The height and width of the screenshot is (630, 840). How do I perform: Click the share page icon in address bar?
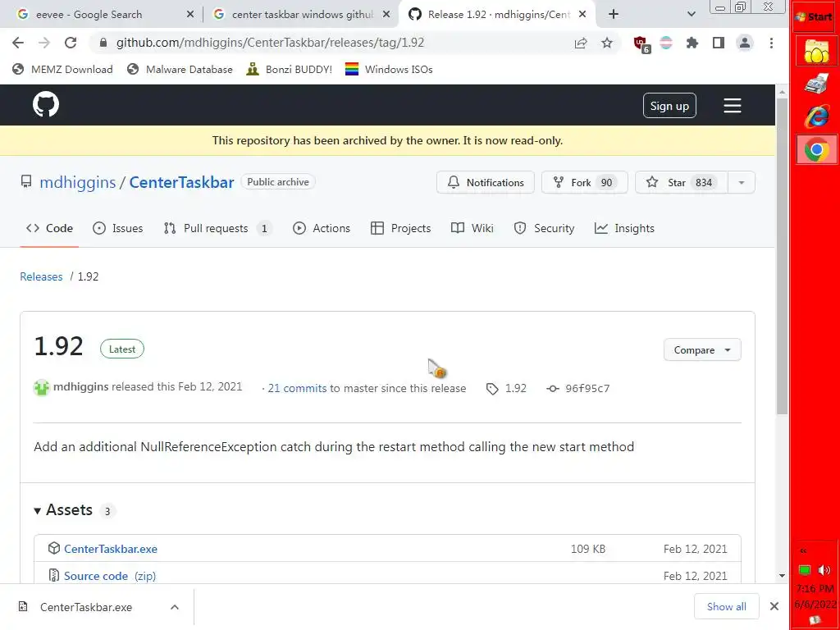tap(581, 43)
